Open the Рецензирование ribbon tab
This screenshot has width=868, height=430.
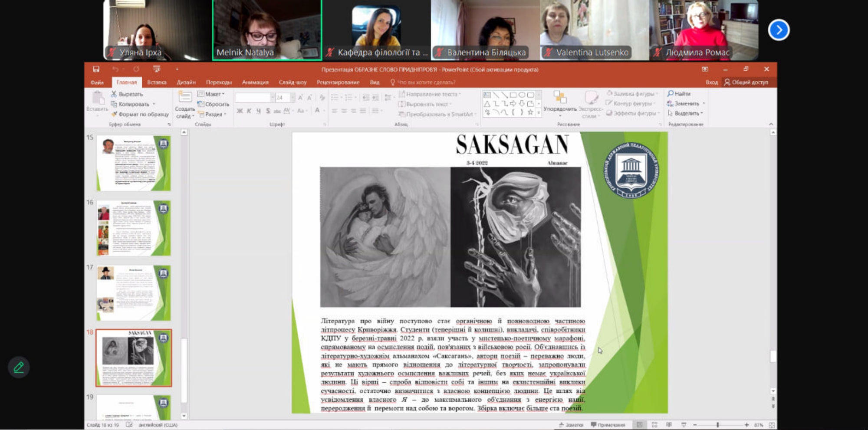click(x=338, y=82)
